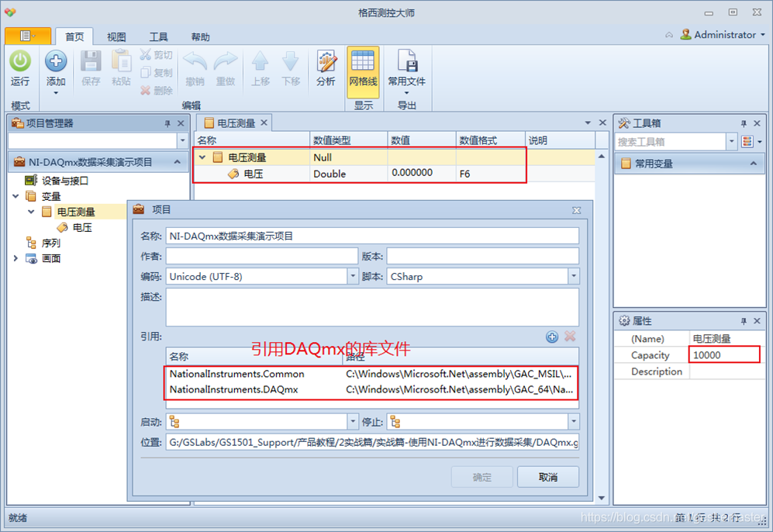
Task: Select 设备与接口 in project tree
Action: 64,181
